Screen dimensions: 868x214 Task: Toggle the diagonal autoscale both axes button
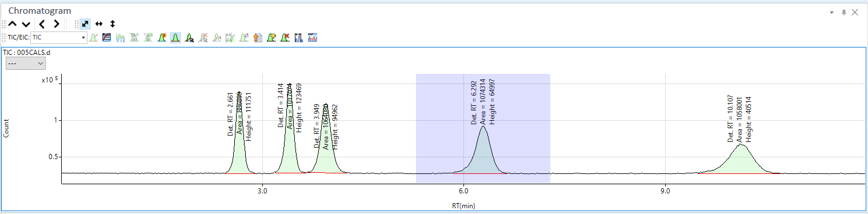click(x=85, y=23)
